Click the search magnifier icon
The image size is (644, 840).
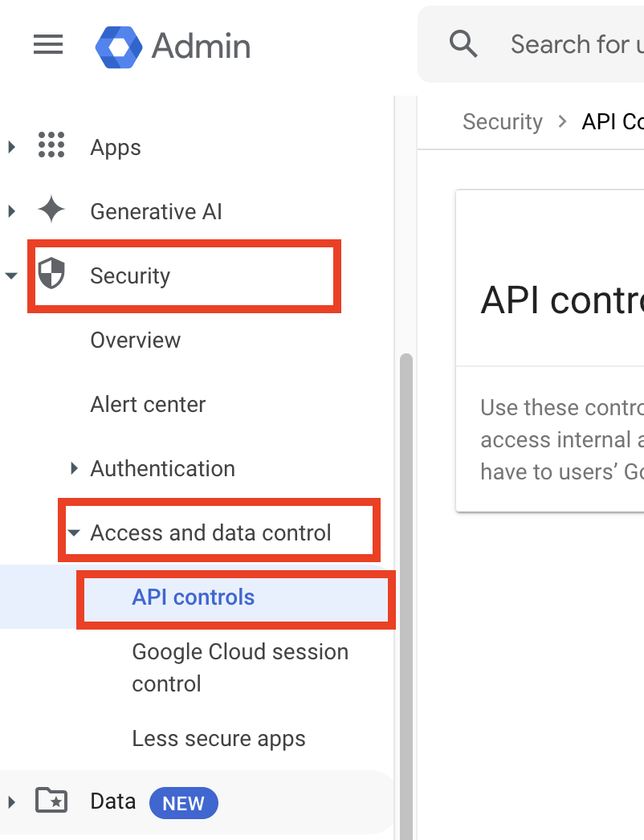pos(463,43)
